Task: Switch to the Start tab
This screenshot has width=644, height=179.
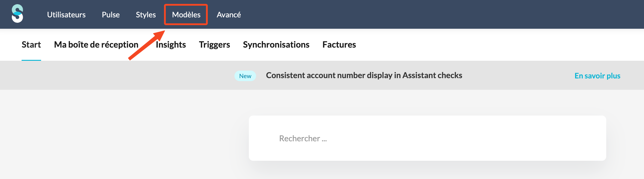Action: point(31,45)
